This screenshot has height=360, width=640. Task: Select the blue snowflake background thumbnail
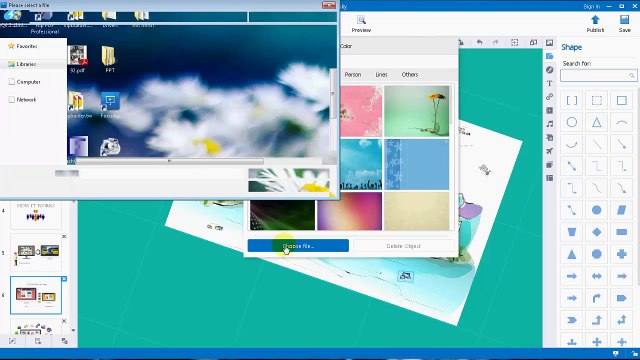416,164
